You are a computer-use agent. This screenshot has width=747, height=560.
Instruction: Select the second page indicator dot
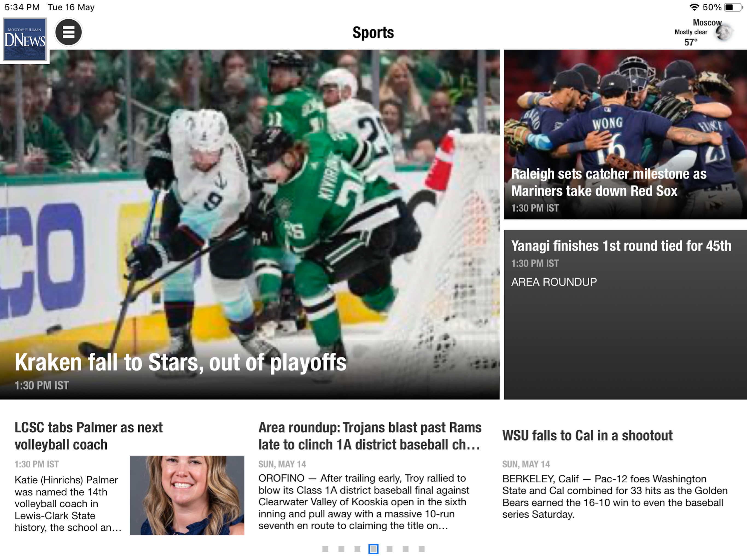click(x=342, y=549)
